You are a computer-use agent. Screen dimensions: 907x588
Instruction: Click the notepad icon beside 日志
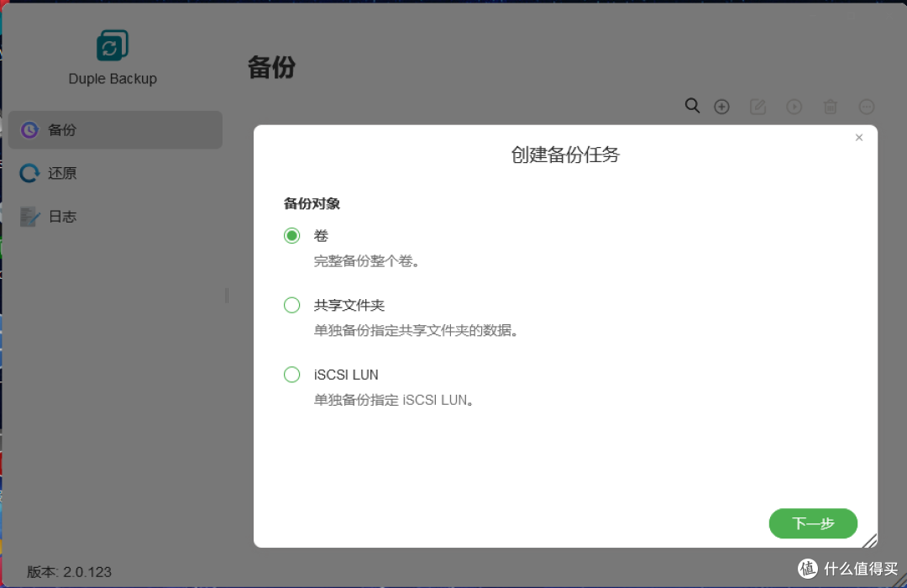(x=29, y=217)
